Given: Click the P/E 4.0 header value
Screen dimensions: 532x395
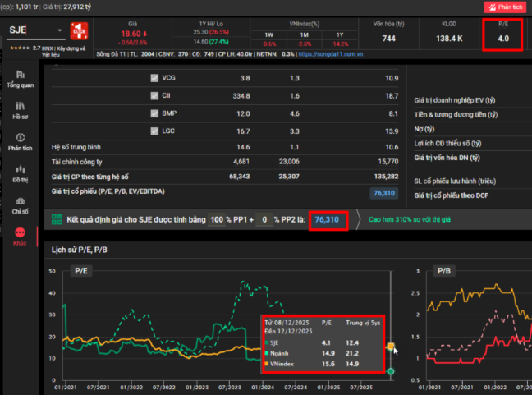Looking at the screenshot, I should pos(503,39).
